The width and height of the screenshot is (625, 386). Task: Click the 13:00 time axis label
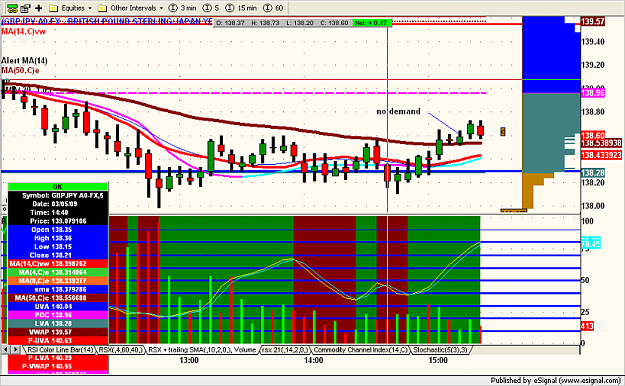coord(189,360)
